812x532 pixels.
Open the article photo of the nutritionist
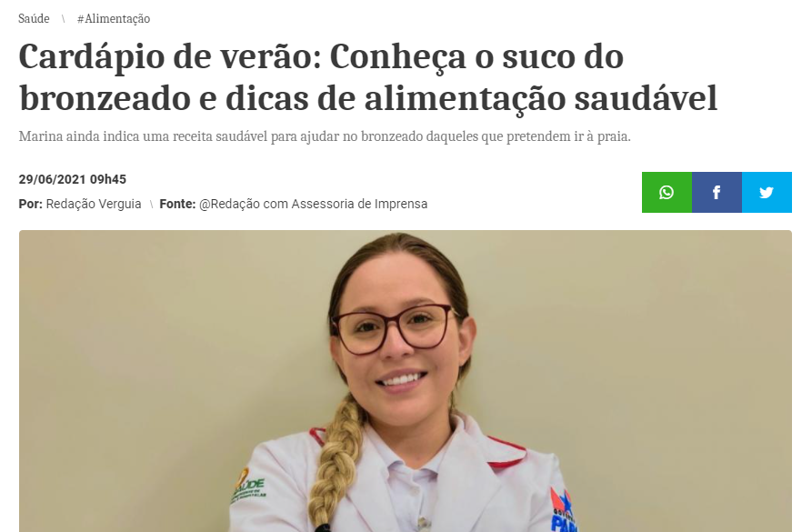(406, 381)
